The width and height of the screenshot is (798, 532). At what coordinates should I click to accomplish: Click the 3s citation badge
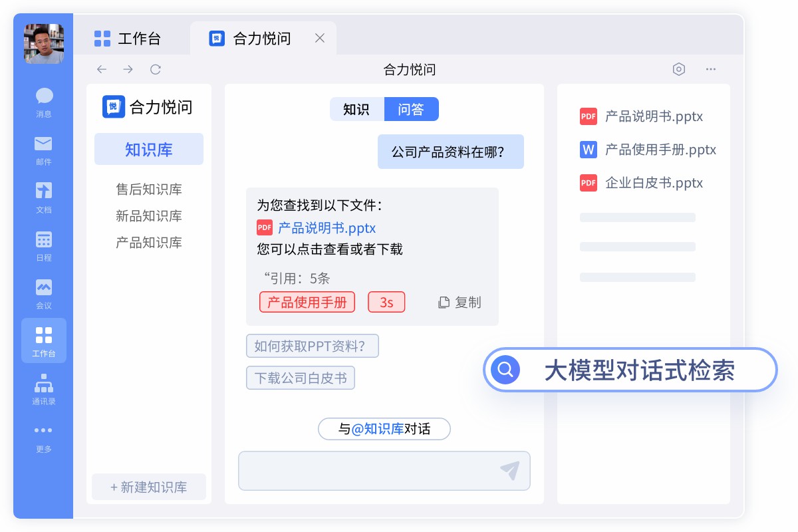click(386, 302)
